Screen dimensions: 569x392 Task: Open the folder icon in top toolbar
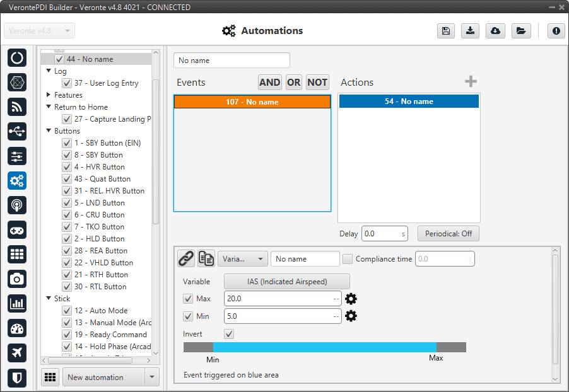click(520, 31)
